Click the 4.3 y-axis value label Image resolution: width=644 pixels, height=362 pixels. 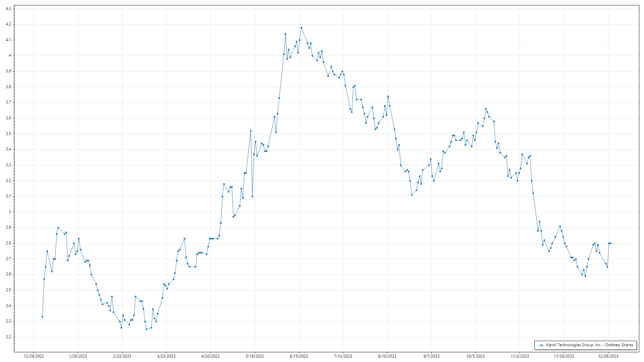(8, 9)
